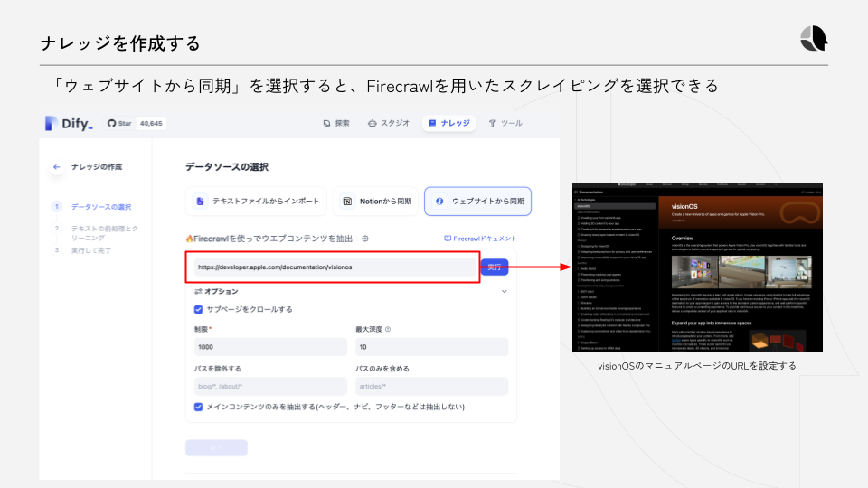The height and width of the screenshot is (488, 868).
Task: Click the blue 実行 run button
Action: click(x=495, y=267)
